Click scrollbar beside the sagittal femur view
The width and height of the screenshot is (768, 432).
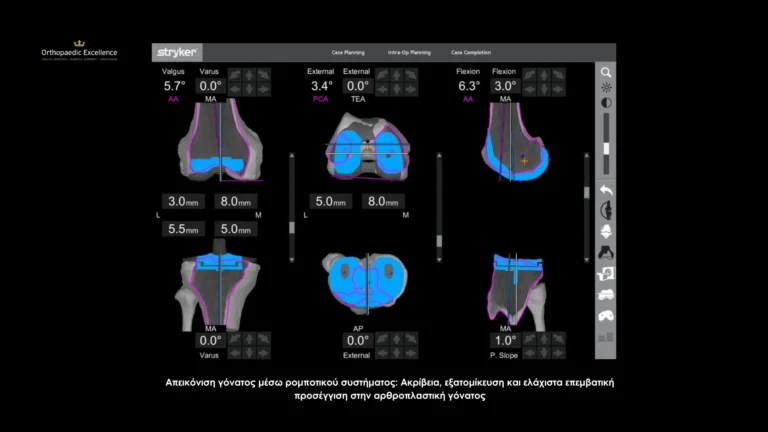click(x=587, y=208)
